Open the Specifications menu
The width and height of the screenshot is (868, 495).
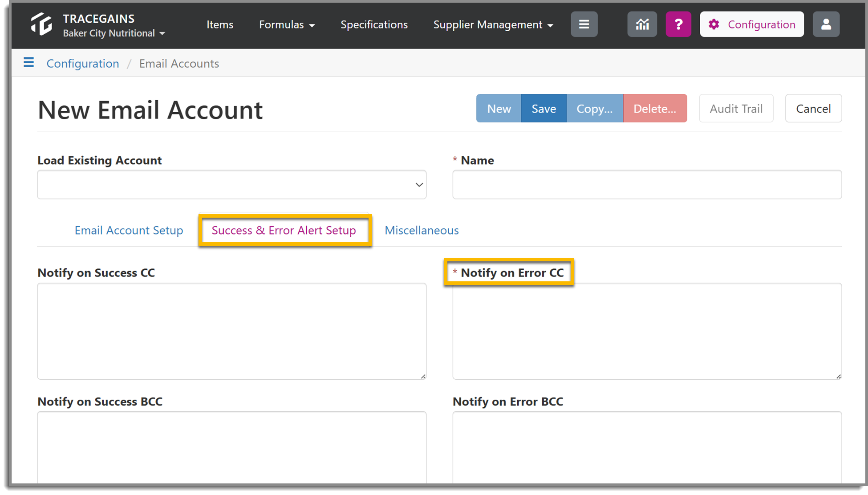point(374,24)
